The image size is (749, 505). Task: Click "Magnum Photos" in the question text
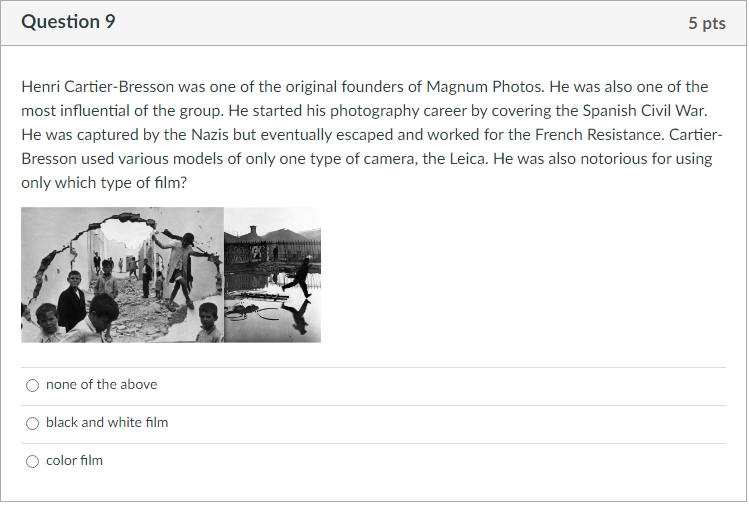(x=483, y=86)
